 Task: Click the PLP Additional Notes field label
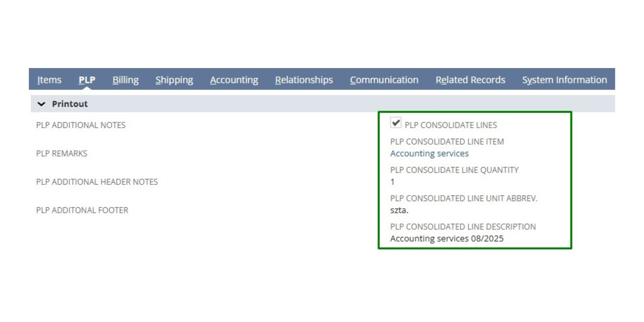click(81, 125)
